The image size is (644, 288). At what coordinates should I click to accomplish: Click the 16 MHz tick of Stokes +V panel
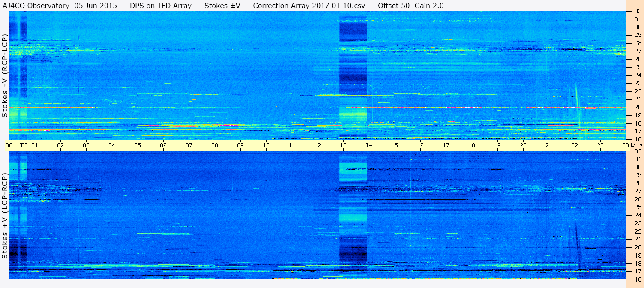[638, 279]
